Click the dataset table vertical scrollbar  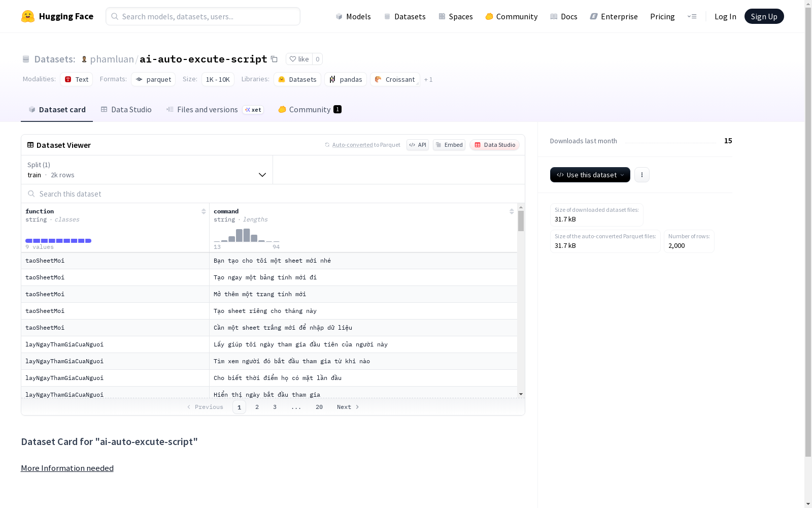coord(521,221)
